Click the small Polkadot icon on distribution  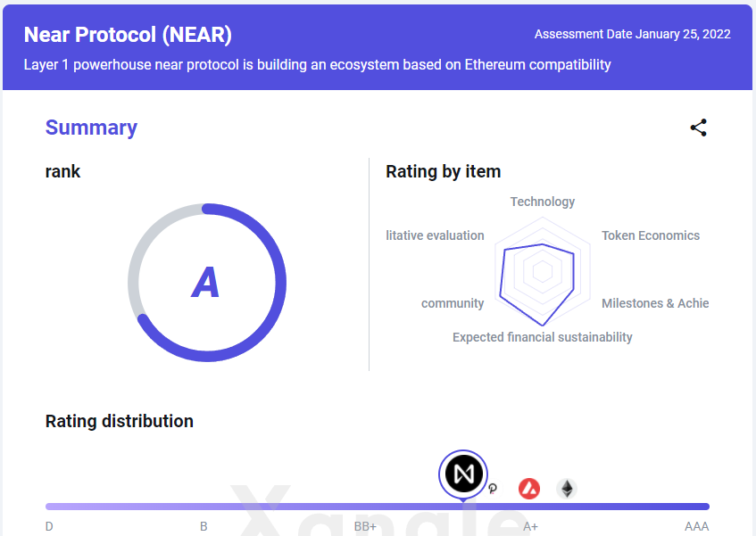point(493,489)
